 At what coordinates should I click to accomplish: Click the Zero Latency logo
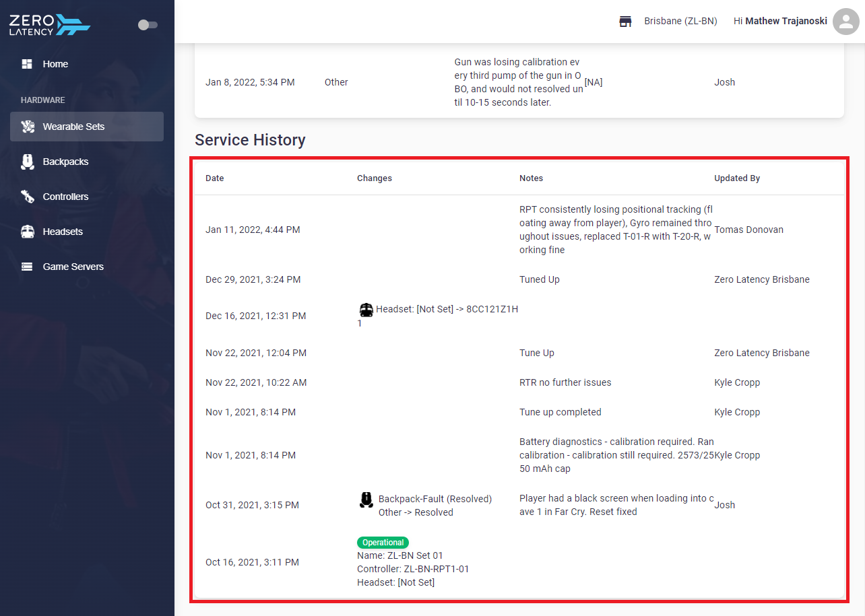point(50,25)
